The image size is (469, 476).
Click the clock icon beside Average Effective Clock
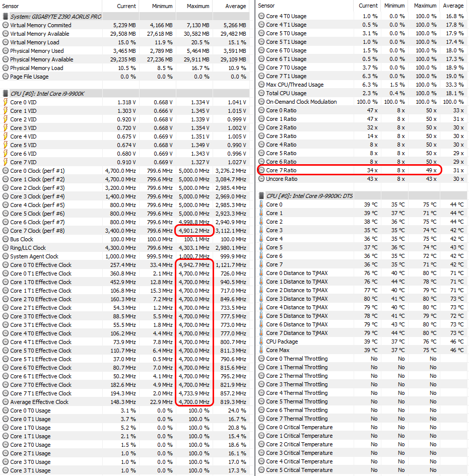[x=5, y=402]
